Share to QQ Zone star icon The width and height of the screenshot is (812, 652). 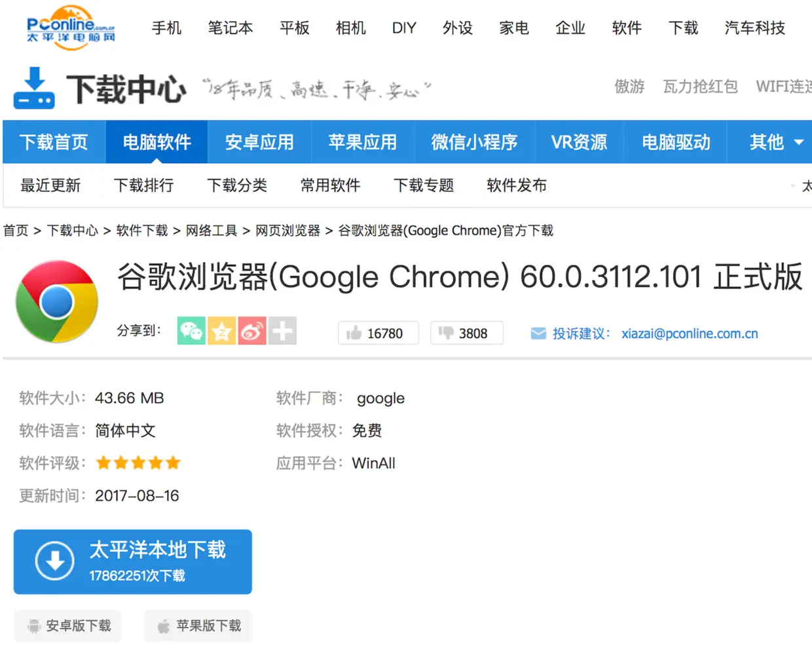coord(222,331)
